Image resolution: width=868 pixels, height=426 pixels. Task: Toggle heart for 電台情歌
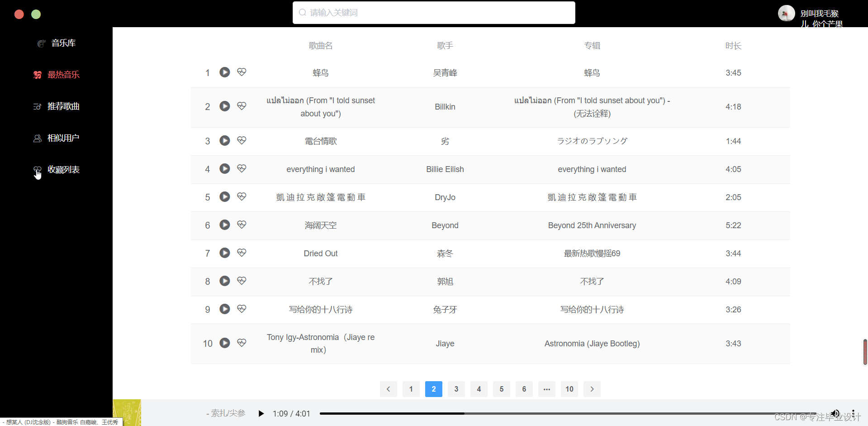[x=242, y=140]
